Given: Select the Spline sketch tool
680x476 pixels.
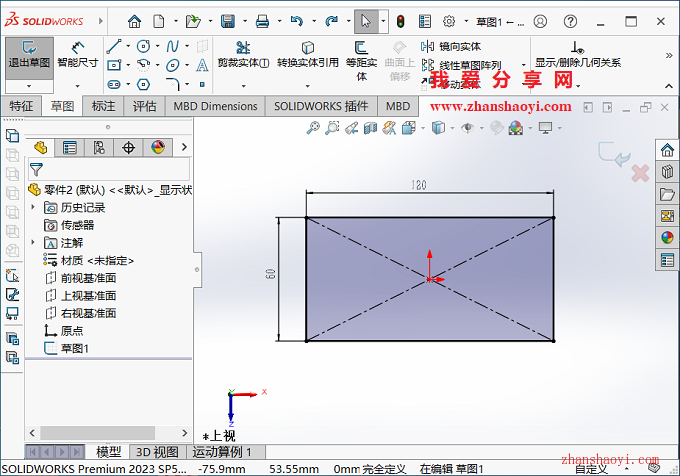Looking at the screenshot, I should click(x=173, y=46).
